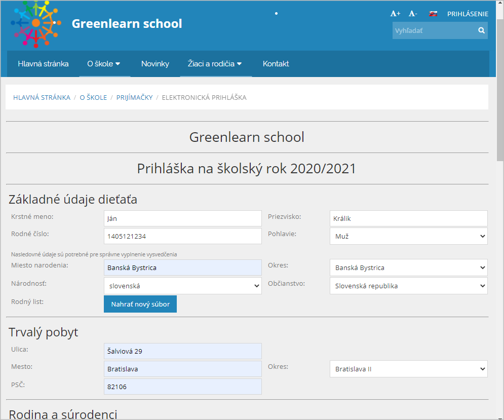The width and height of the screenshot is (504, 420).
Task: Expand the O škole menu
Action: click(104, 64)
